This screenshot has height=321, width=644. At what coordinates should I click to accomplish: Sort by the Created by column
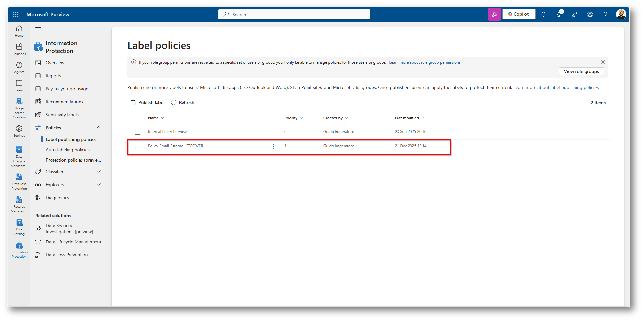pos(336,118)
